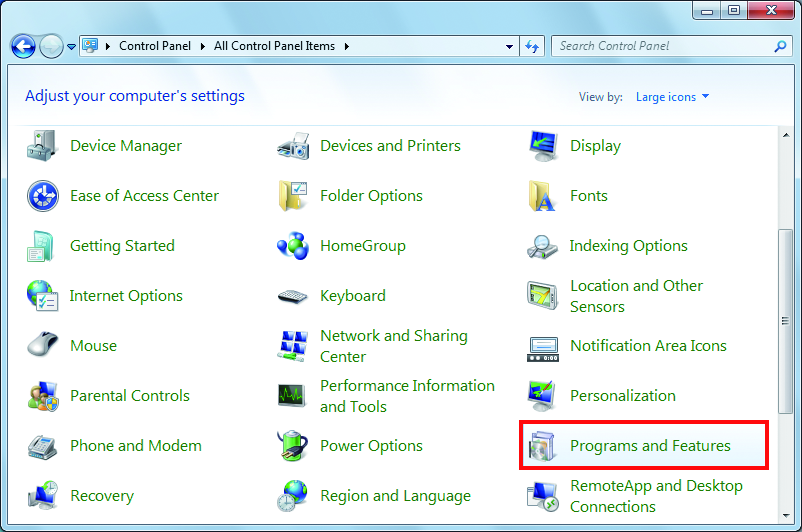
Task: Open the Device Manager icon
Action: (x=43, y=146)
